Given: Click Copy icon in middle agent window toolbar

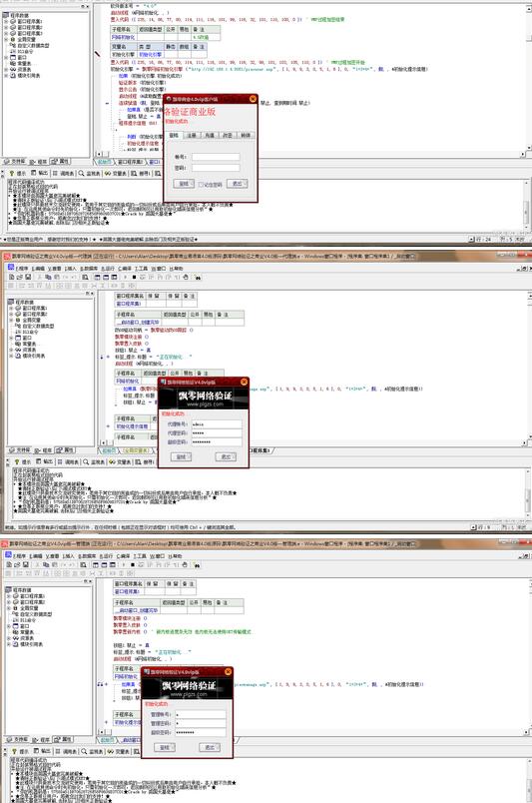Looking at the screenshot, I should point(48,277).
